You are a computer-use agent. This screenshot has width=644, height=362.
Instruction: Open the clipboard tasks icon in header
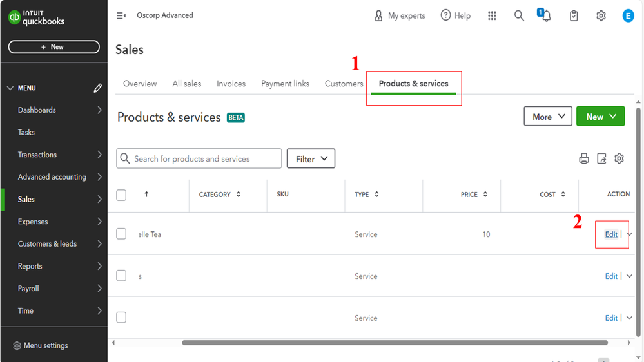point(574,16)
